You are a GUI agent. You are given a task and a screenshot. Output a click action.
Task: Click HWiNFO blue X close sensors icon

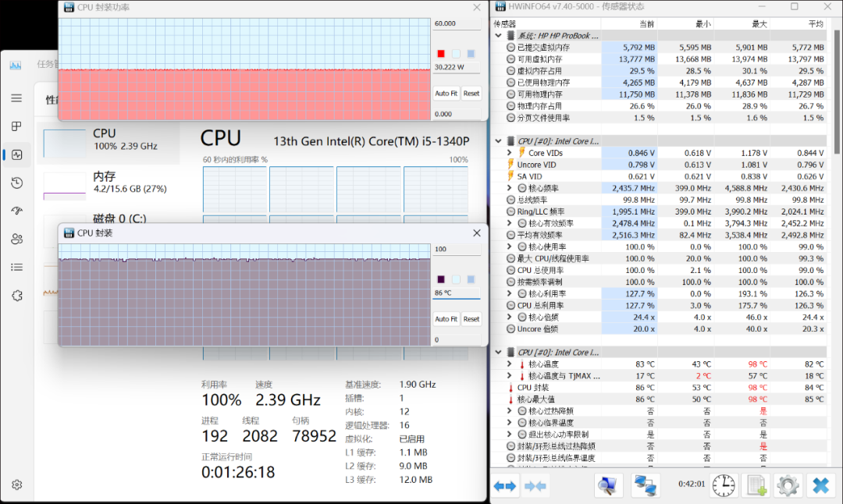click(820, 485)
